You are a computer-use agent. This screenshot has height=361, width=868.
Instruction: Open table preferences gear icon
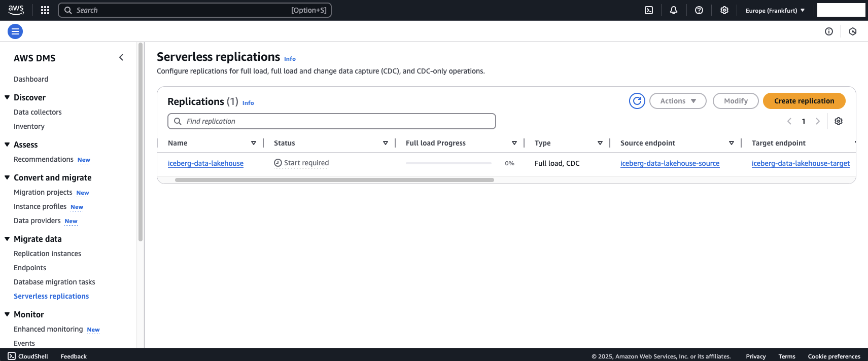(839, 121)
